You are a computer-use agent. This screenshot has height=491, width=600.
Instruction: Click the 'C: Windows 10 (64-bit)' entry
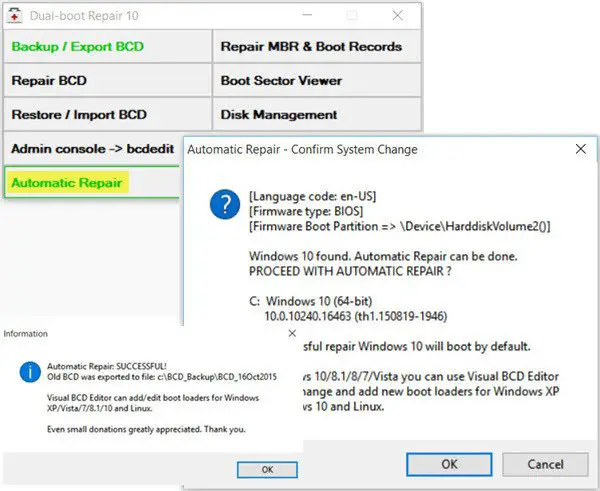pyautogui.click(x=311, y=301)
